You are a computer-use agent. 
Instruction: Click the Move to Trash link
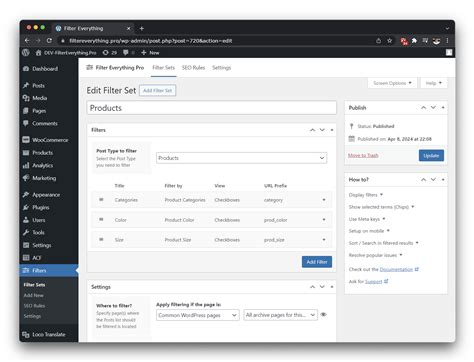coord(363,156)
